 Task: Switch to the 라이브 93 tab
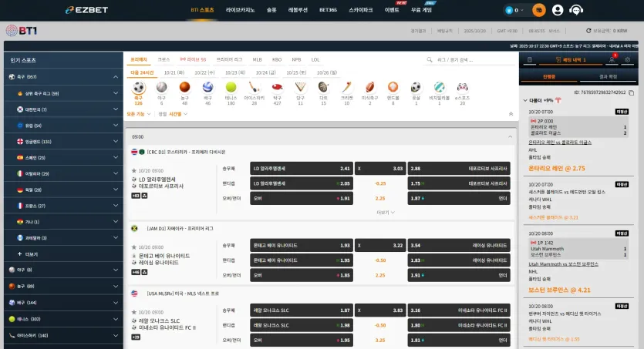tap(193, 60)
